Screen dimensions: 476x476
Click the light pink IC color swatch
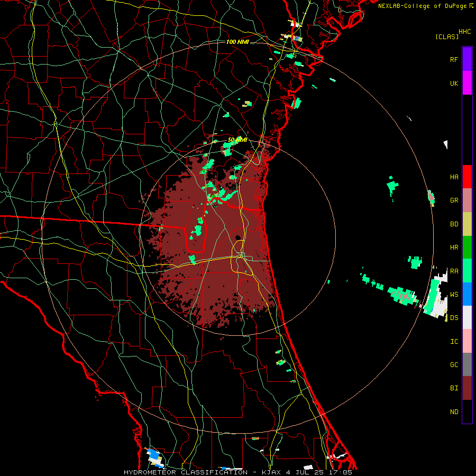click(x=467, y=341)
